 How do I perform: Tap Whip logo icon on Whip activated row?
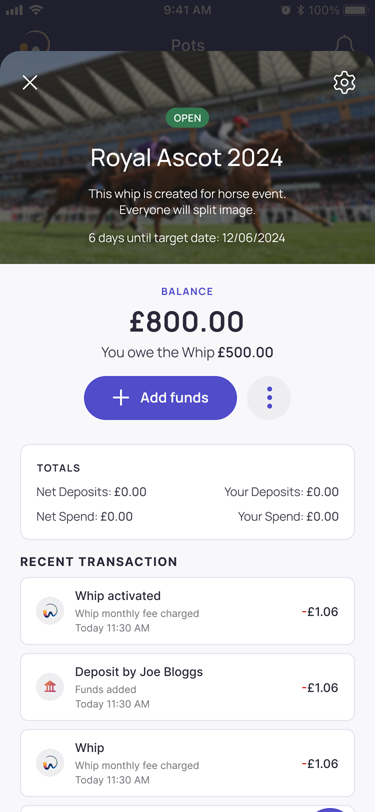click(50, 611)
